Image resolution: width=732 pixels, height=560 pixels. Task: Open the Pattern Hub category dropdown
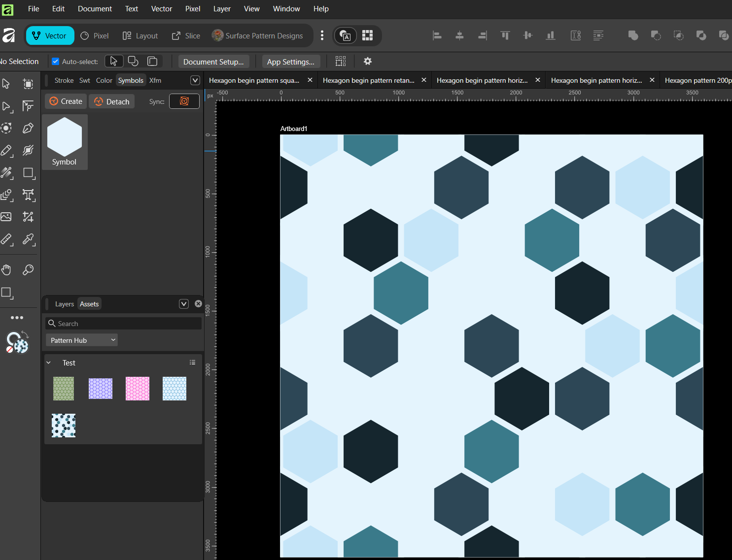[82, 340]
